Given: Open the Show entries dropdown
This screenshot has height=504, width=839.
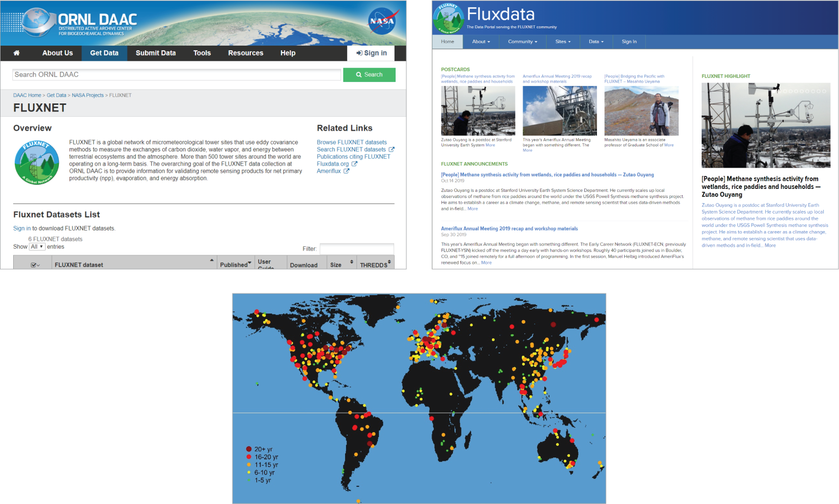Looking at the screenshot, I should point(37,247).
